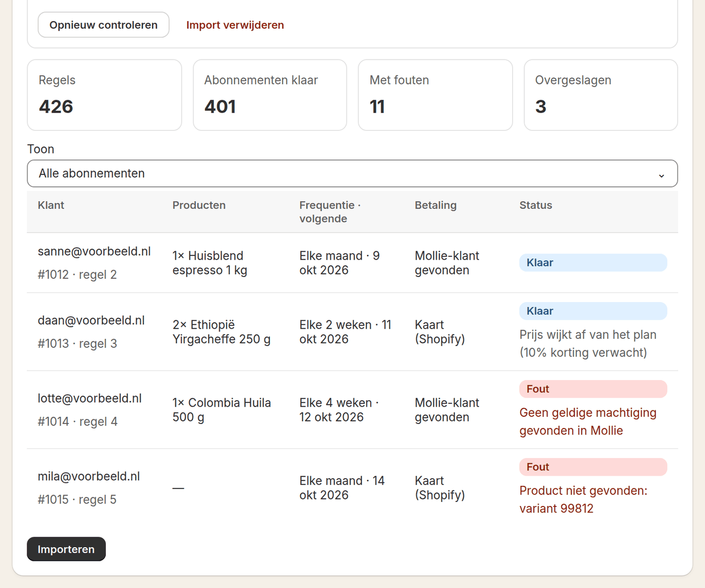Click Kaart (Shopify) in daan's row
Viewport: 705px width, 588px height.
pyautogui.click(x=440, y=332)
